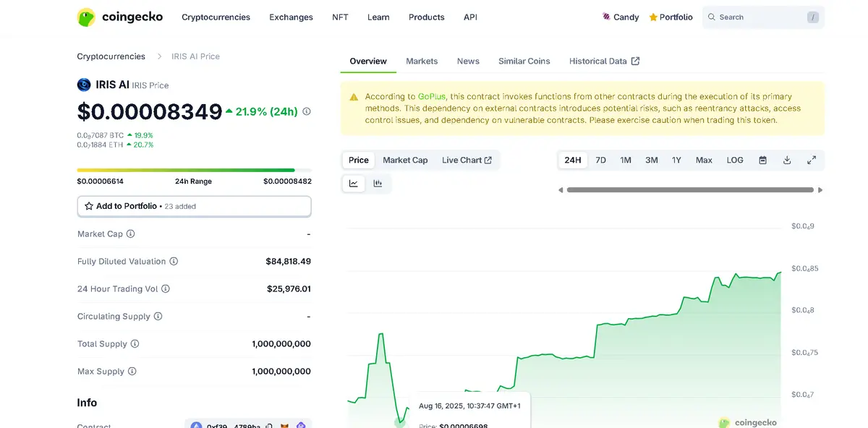The image size is (868, 428).
Task: Go to Cryptocurrencies breadcrumb link
Action: click(111, 56)
